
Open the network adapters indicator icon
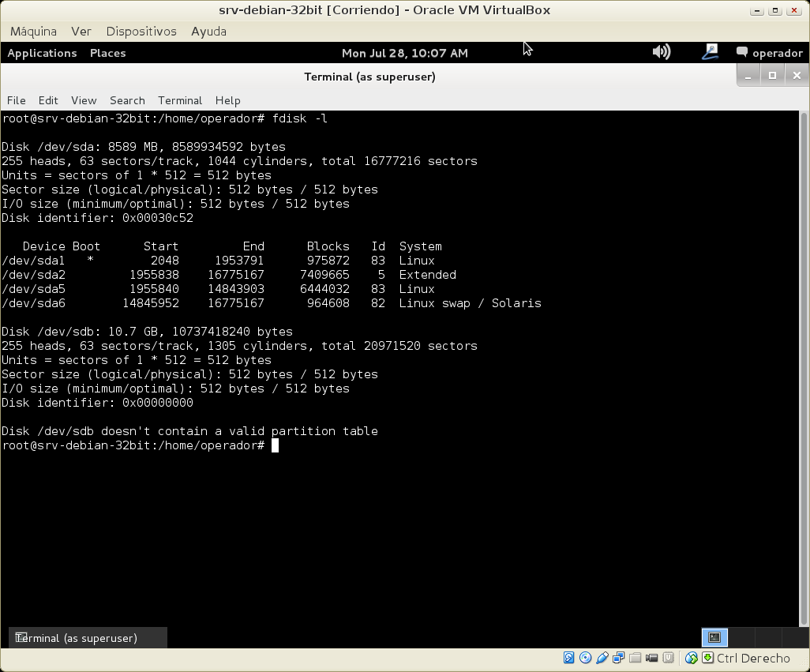click(619, 658)
